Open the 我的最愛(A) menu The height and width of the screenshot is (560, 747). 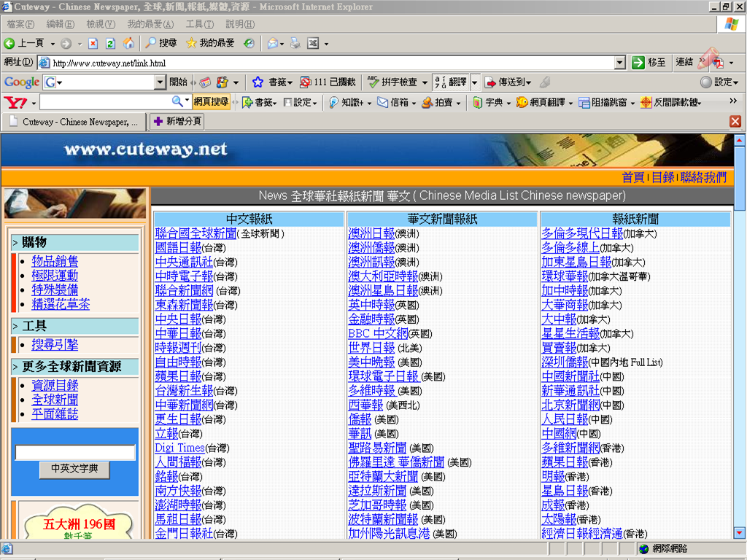click(150, 24)
